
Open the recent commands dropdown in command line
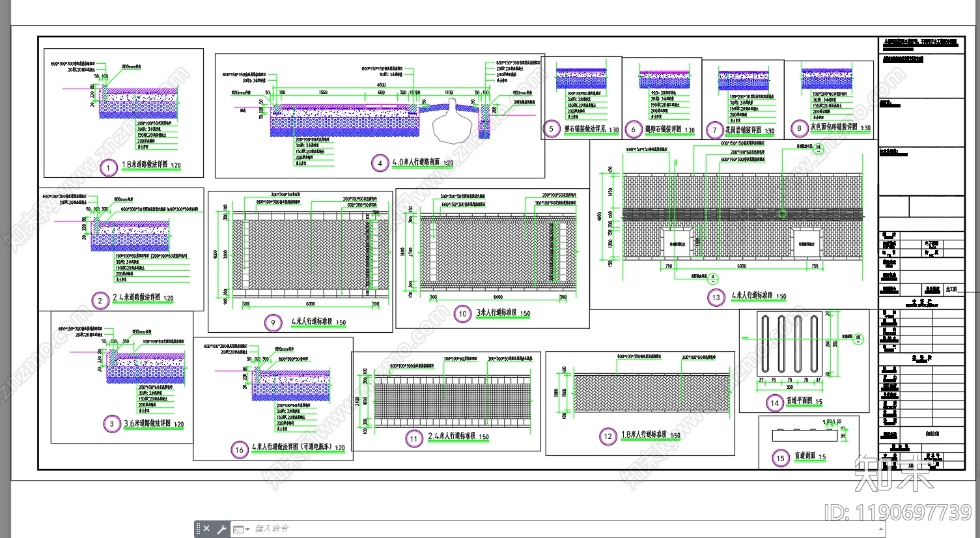(247, 529)
